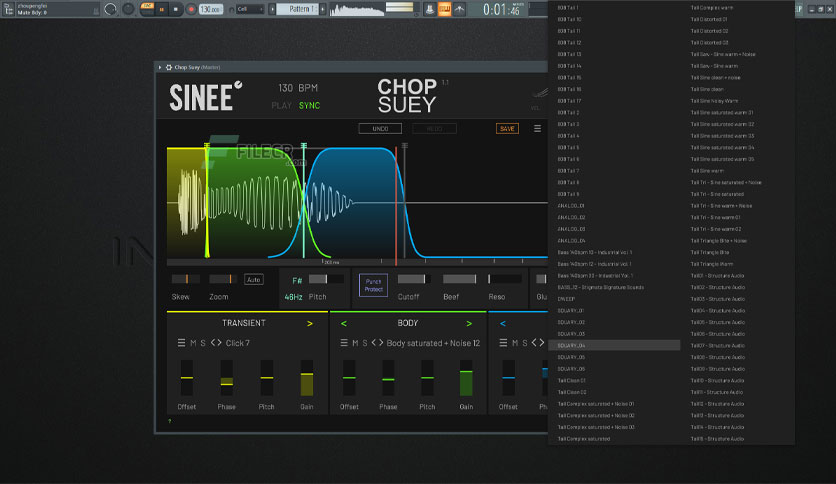The height and width of the screenshot is (484, 836).
Task: Click the Transient Offset fader
Action: point(187,377)
